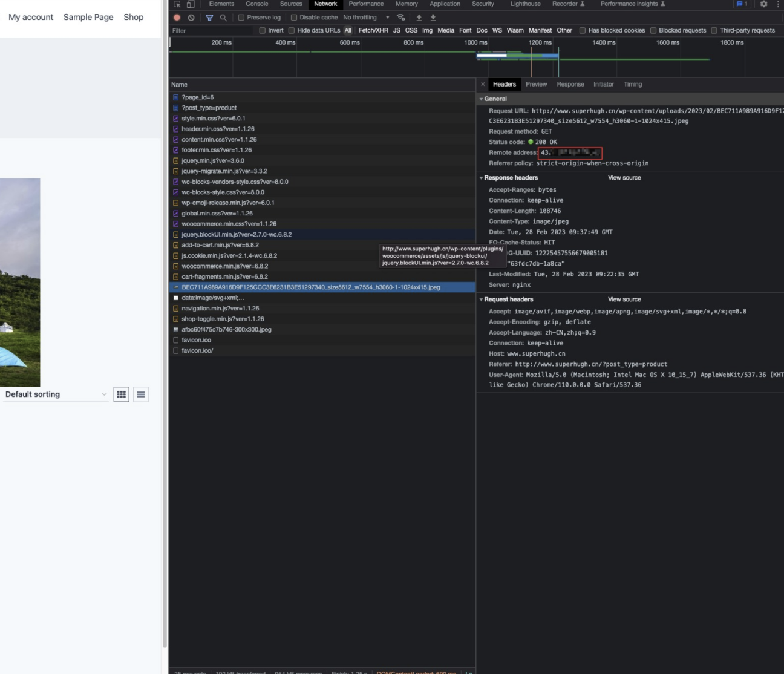Switch product listing to grid view

tap(122, 394)
